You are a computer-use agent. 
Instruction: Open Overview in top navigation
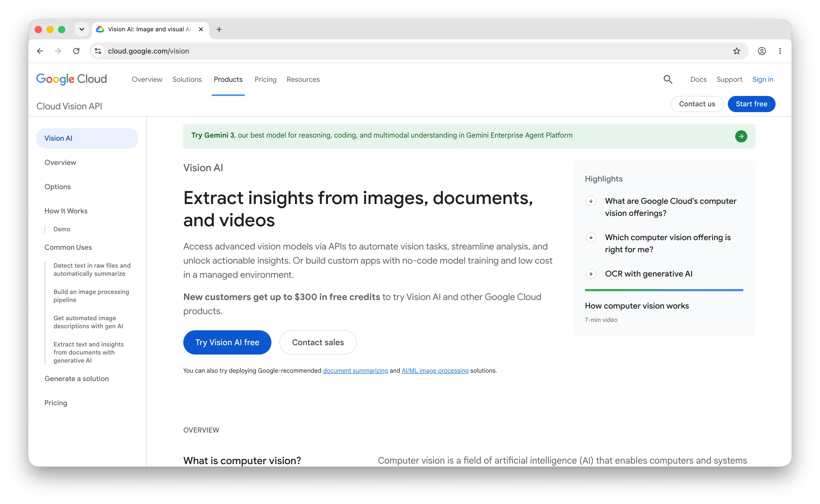147,79
